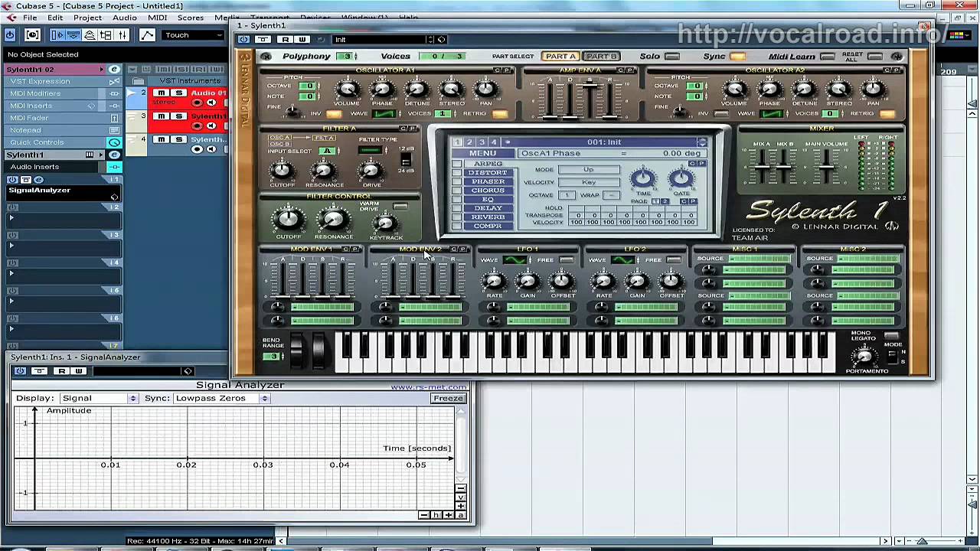This screenshot has height=551, width=980.
Task: Toggle the Warm Drive switch in Filter Control
Action: point(400,207)
